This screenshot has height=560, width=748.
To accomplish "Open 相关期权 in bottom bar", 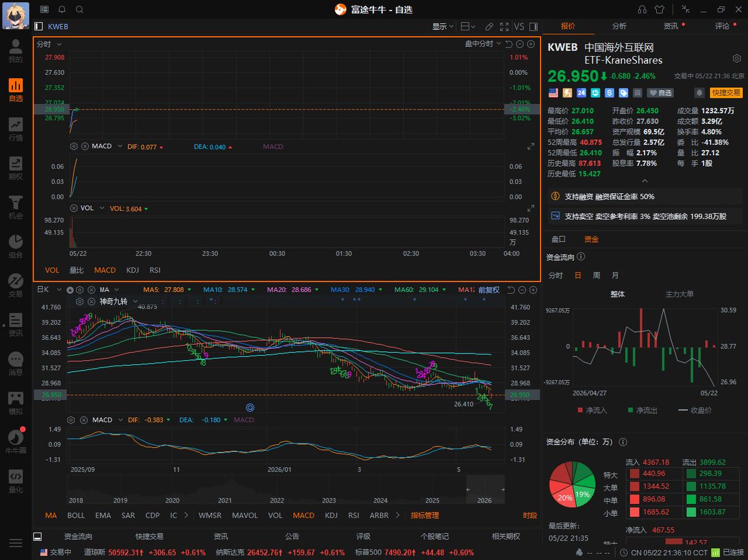I will coord(506,536).
